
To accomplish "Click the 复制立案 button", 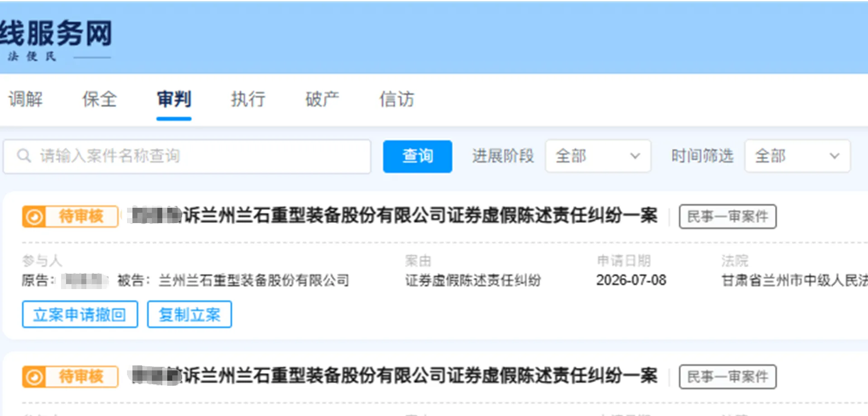I will click(189, 314).
